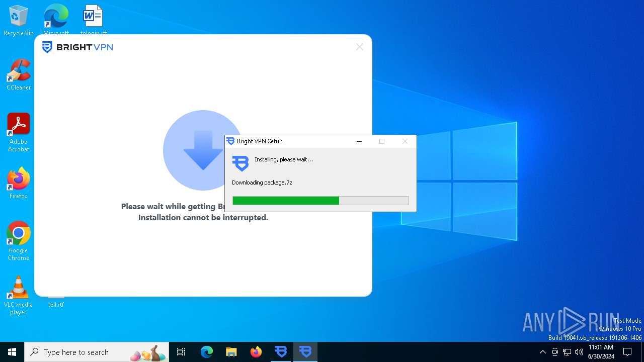Open Firefox from the taskbar
Screen dimensions: 644x362
pos(256,352)
